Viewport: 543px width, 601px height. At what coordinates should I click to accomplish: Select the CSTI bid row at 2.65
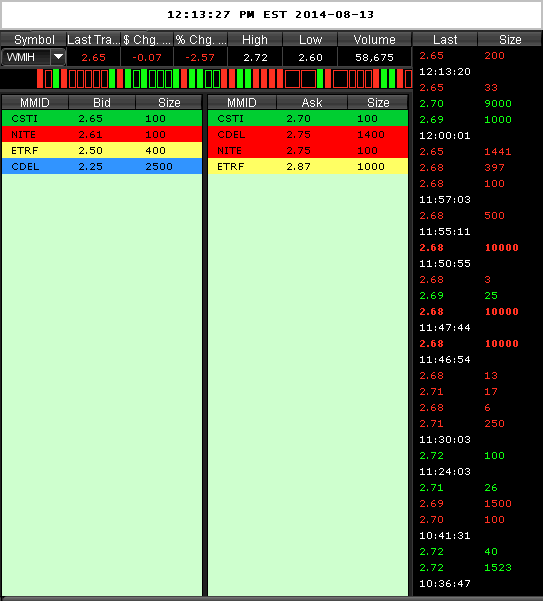[x=102, y=118]
